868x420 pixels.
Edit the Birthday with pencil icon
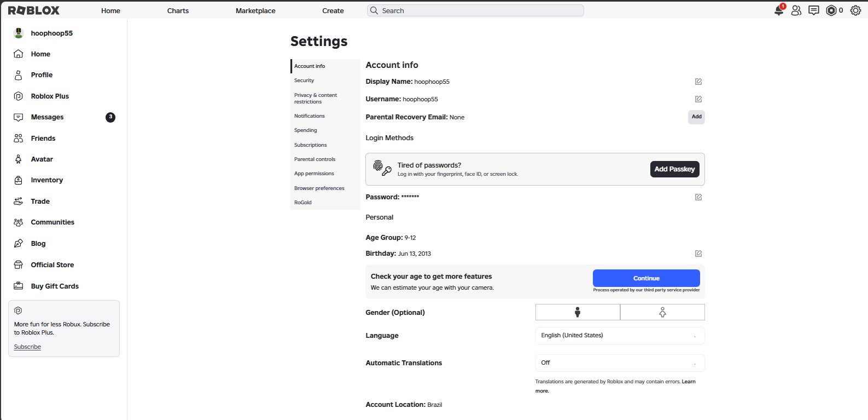[x=698, y=254]
